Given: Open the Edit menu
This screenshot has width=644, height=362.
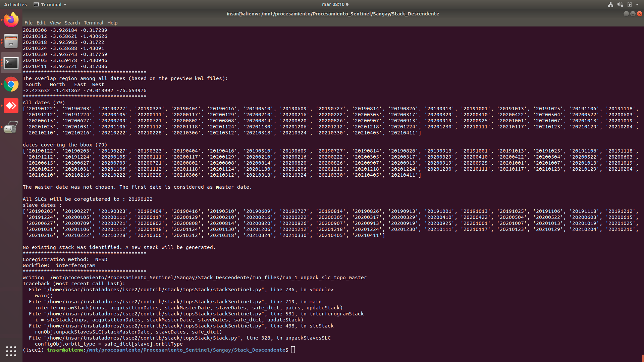Looking at the screenshot, I should click(x=41, y=23).
